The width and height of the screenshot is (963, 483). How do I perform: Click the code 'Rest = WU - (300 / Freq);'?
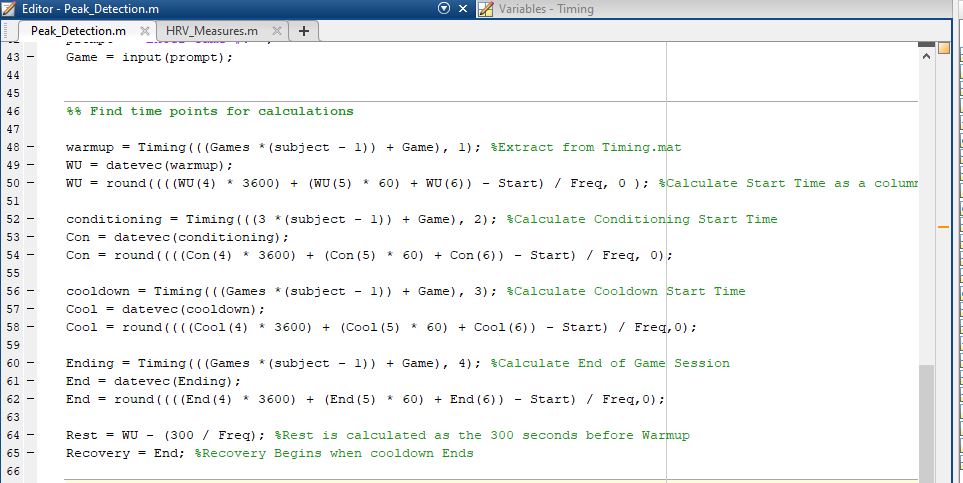coord(166,435)
